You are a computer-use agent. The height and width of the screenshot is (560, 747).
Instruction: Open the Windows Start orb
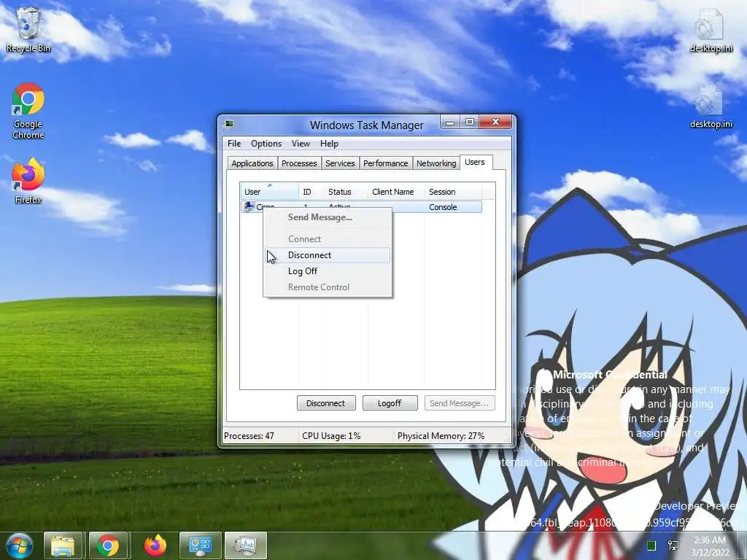(x=19, y=545)
